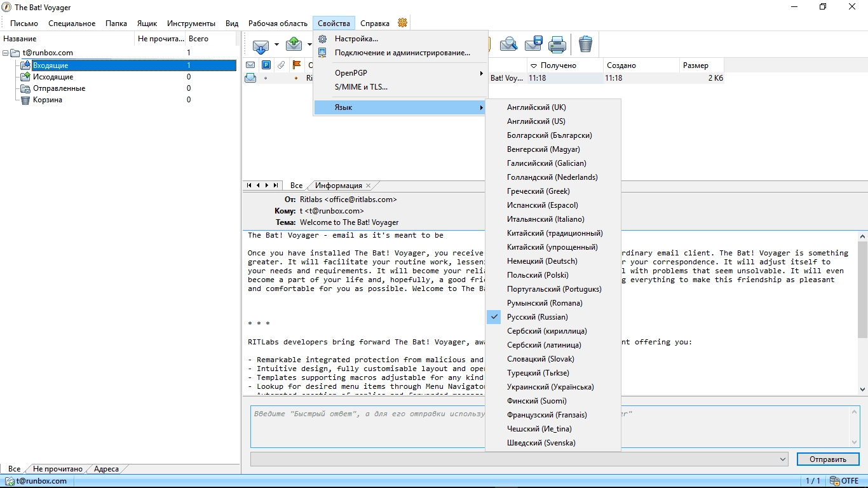Open dropdown arrow next to get mail icon
868x488 pixels.
(276, 44)
